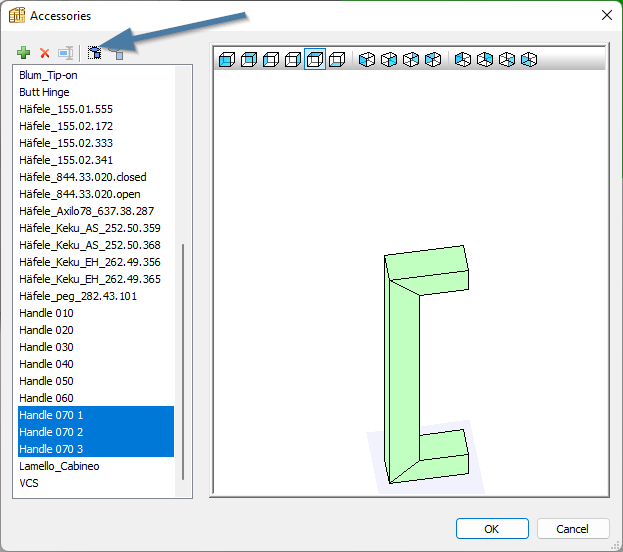Select the right side view cube icon
623x552 pixels.
(x=293, y=60)
